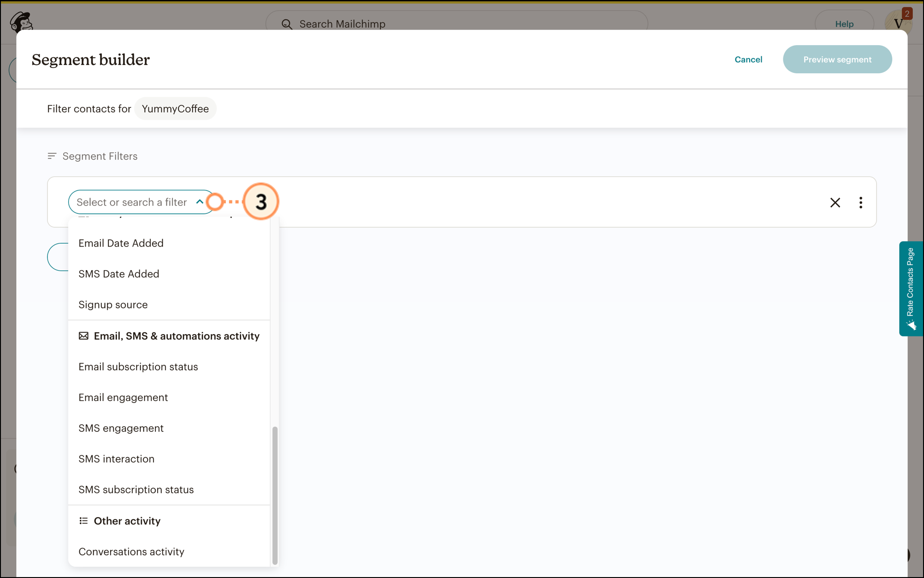The height and width of the screenshot is (578, 924).
Task: Remove the filter with the X icon
Action: (835, 202)
